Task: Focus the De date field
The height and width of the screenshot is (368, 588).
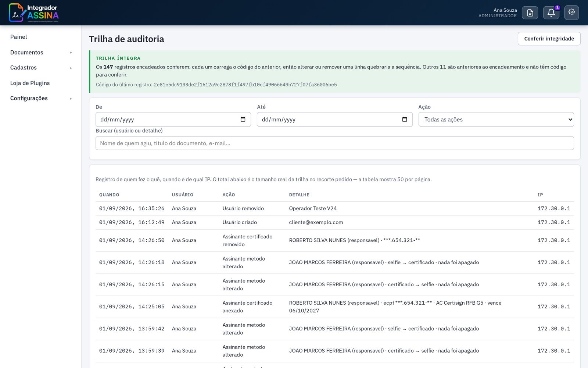Action: (173, 119)
